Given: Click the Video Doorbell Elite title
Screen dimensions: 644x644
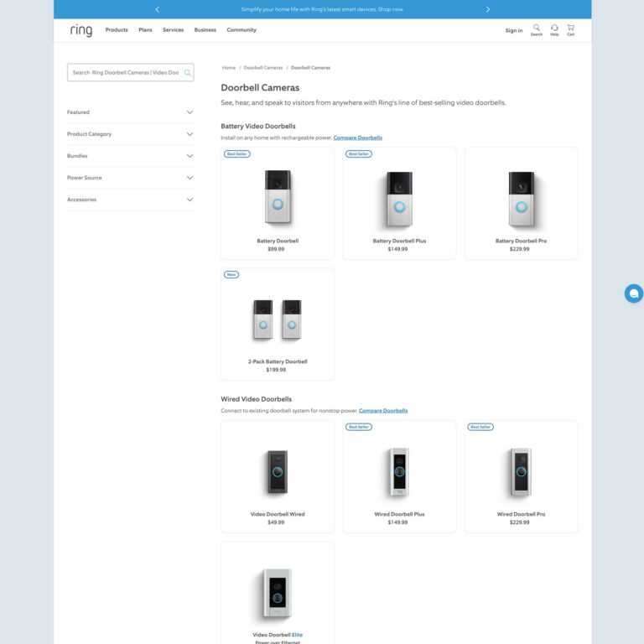Looking at the screenshot, I should [278, 635].
